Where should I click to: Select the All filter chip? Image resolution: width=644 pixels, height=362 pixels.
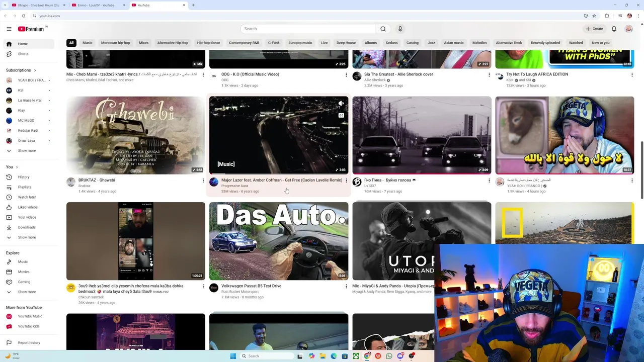[x=71, y=43]
